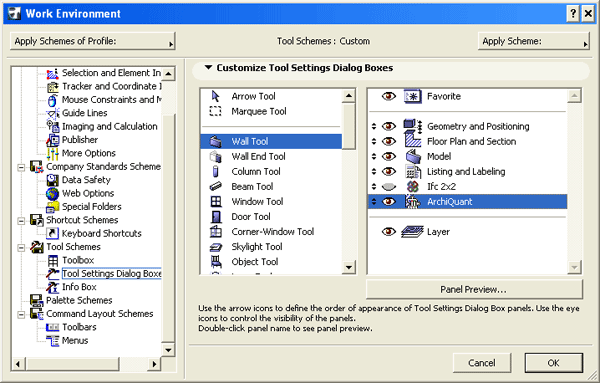Image resolution: width=600 pixels, height=383 pixels.
Task: Open the Apply Scheme dropdown
Action: [x=533, y=41]
